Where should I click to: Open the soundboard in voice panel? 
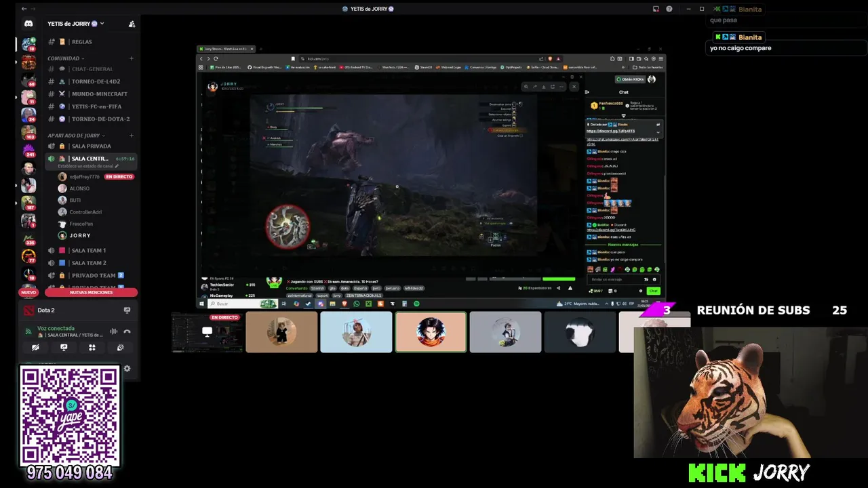(x=120, y=347)
